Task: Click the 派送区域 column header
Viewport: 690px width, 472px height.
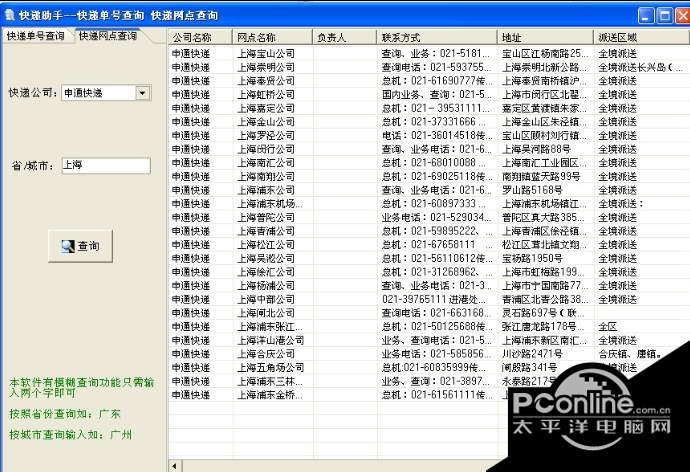Action: point(642,37)
